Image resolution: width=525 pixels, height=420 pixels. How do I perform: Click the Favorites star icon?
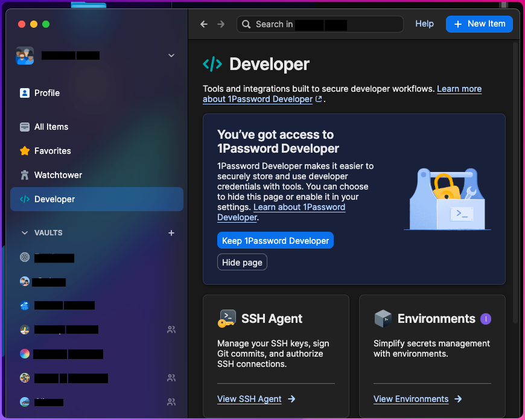pyautogui.click(x=25, y=151)
